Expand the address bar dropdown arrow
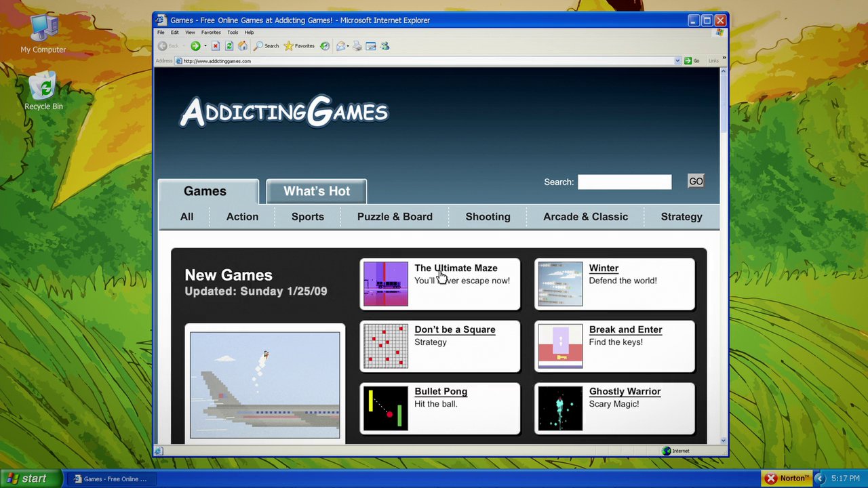Viewport: 868px width, 488px height. click(x=677, y=61)
